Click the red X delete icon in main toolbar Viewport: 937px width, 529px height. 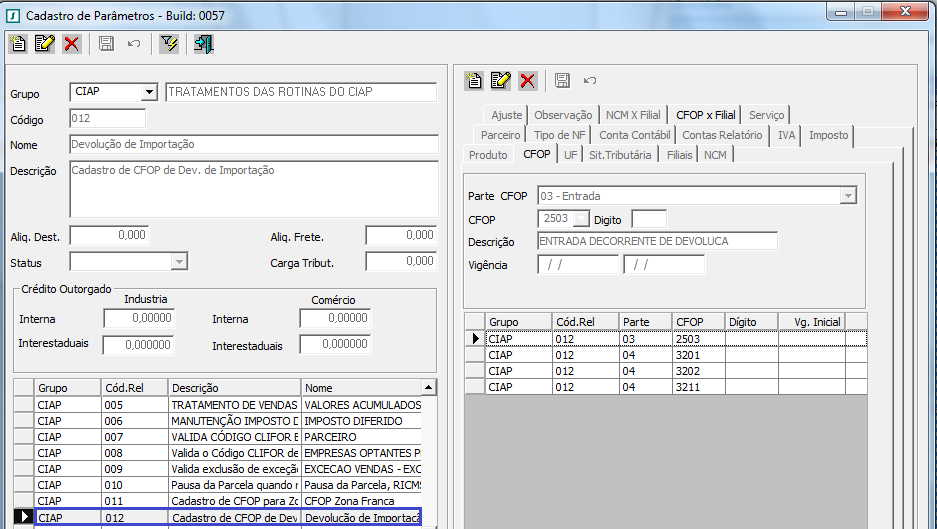[x=72, y=43]
